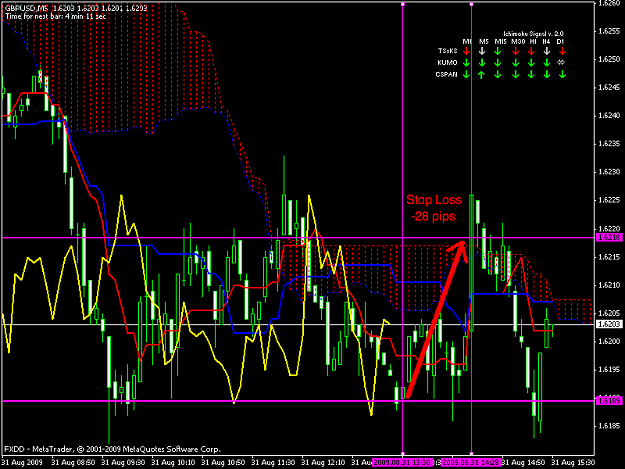Click the '31 Aug 11:30' time axis label
This screenshot has width=625, height=469.
tap(273, 462)
